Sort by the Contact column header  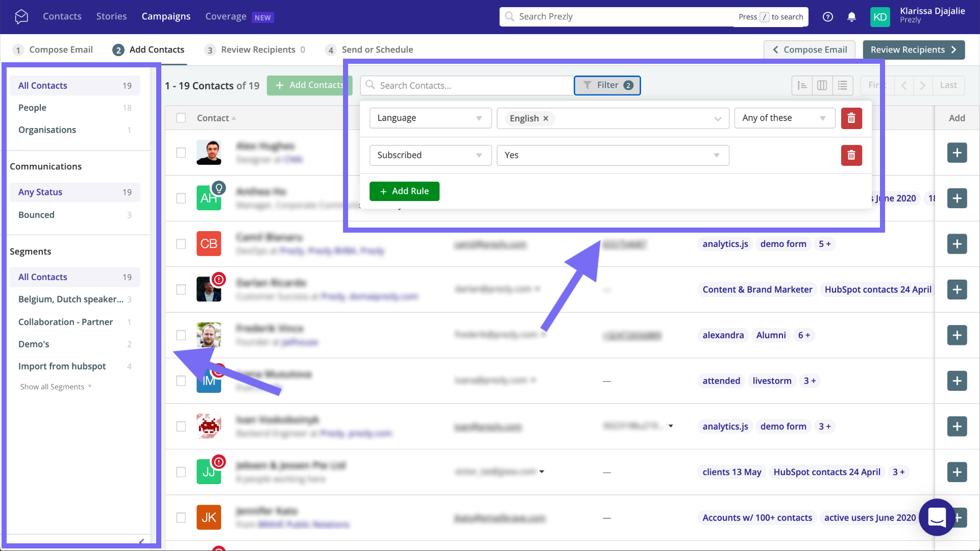point(216,118)
